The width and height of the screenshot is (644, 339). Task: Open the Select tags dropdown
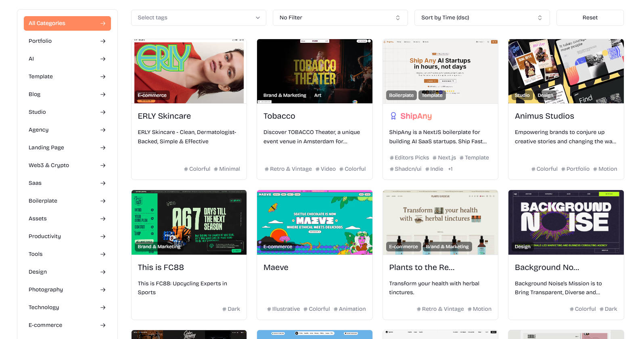[199, 18]
